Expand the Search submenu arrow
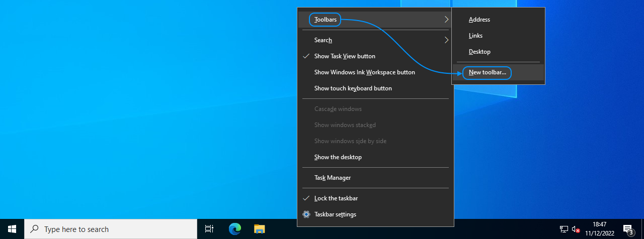This screenshot has height=239, width=644. (x=446, y=40)
